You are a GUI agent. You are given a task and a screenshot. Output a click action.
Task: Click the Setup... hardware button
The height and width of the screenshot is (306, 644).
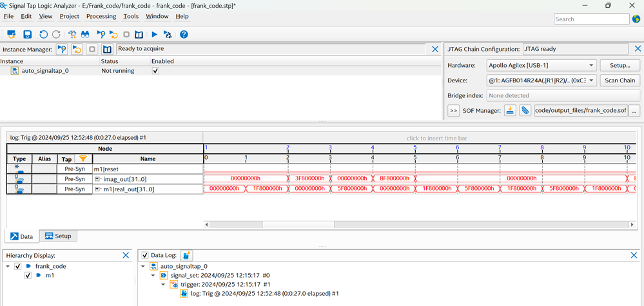click(620, 65)
